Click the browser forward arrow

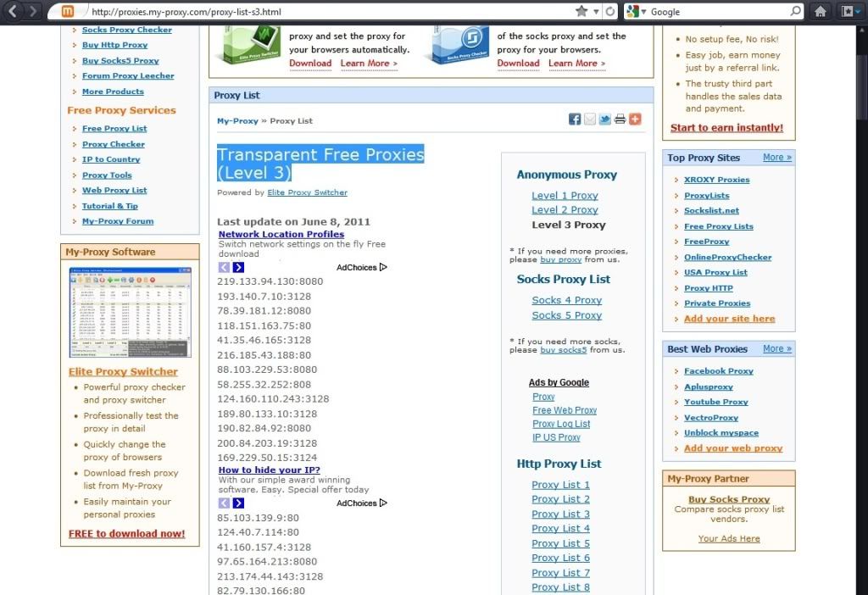tap(33, 11)
